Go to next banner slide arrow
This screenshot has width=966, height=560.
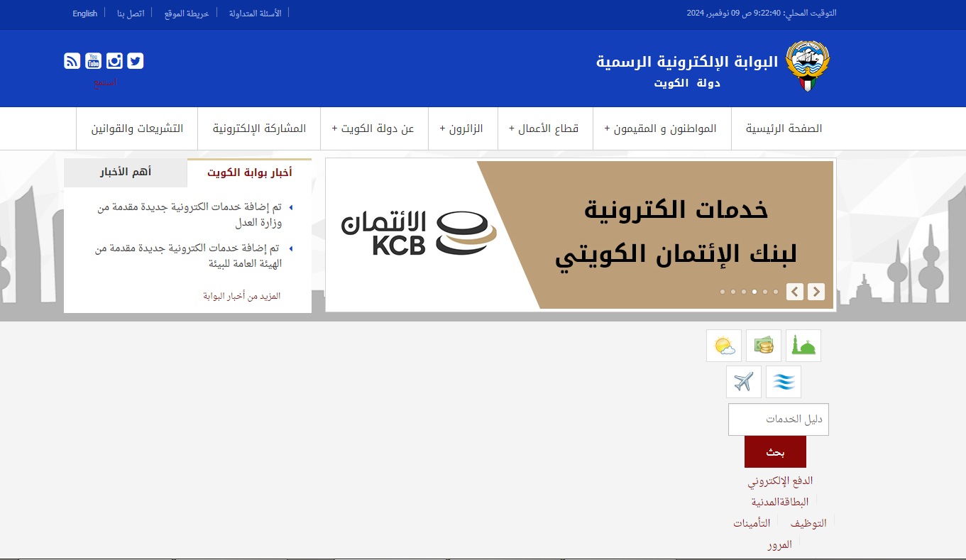click(816, 292)
